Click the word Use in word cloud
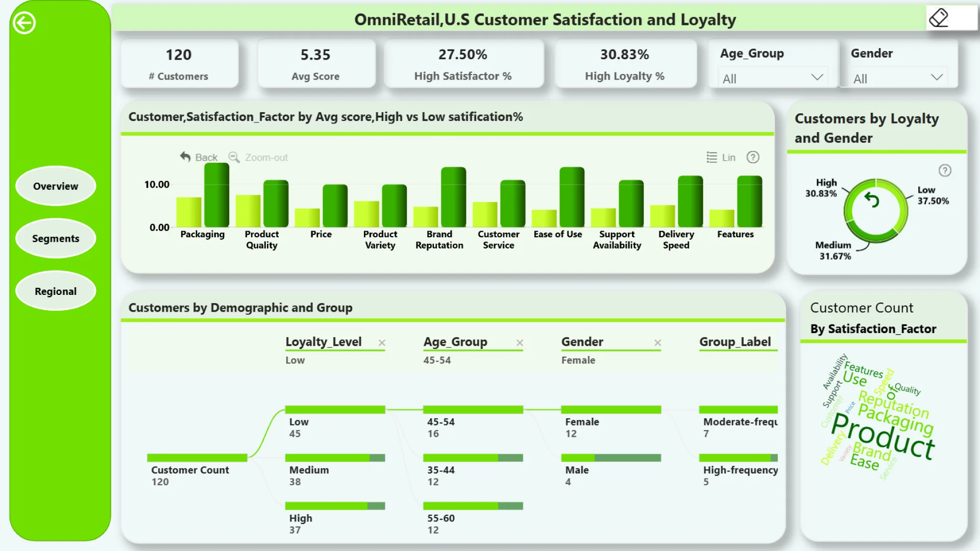The width and height of the screenshot is (980, 551). point(854,379)
